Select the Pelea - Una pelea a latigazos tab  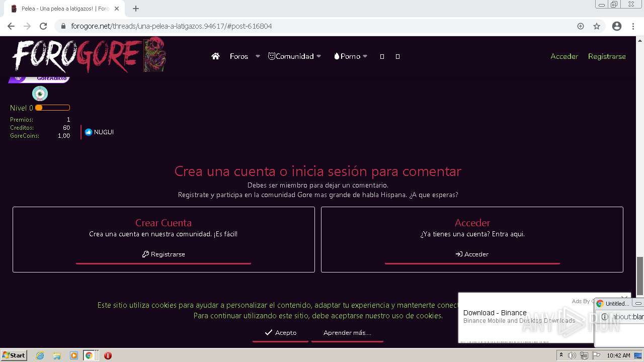coord(64,9)
